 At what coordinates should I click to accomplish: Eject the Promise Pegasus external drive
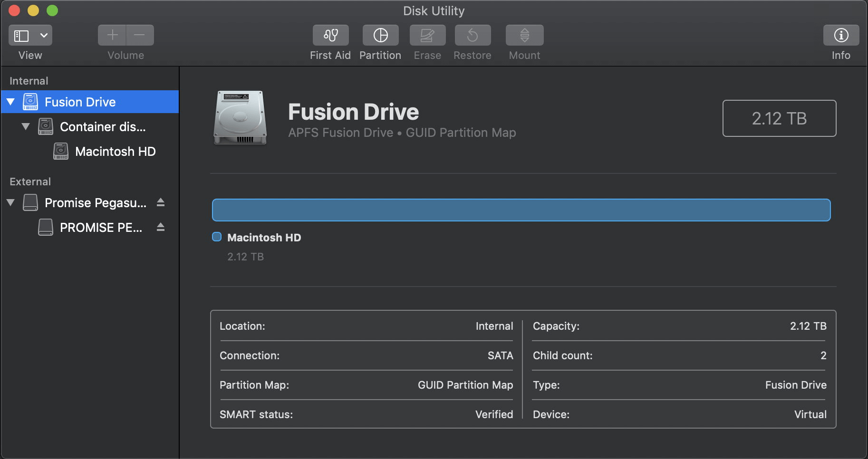click(x=161, y=202)
